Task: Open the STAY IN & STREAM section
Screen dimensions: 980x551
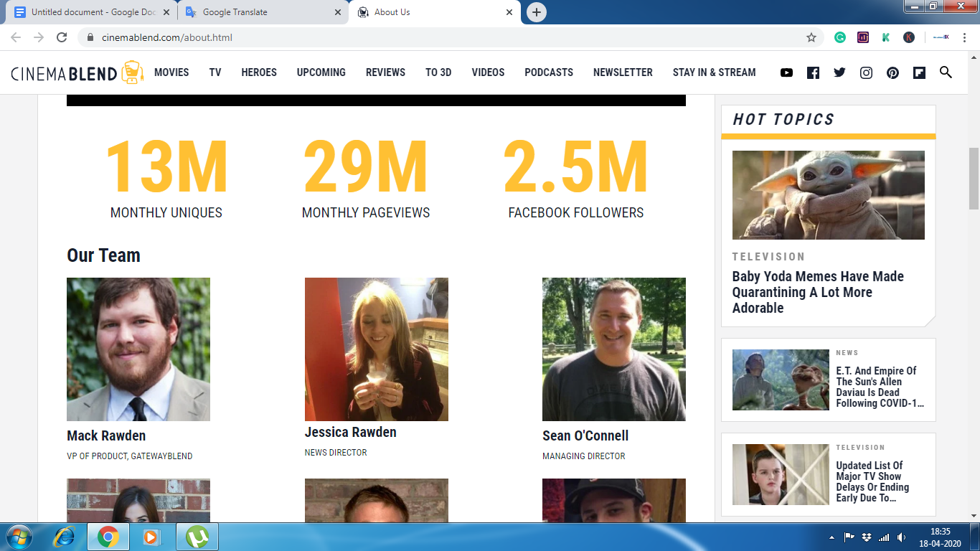Action: [x=715, y=72]
